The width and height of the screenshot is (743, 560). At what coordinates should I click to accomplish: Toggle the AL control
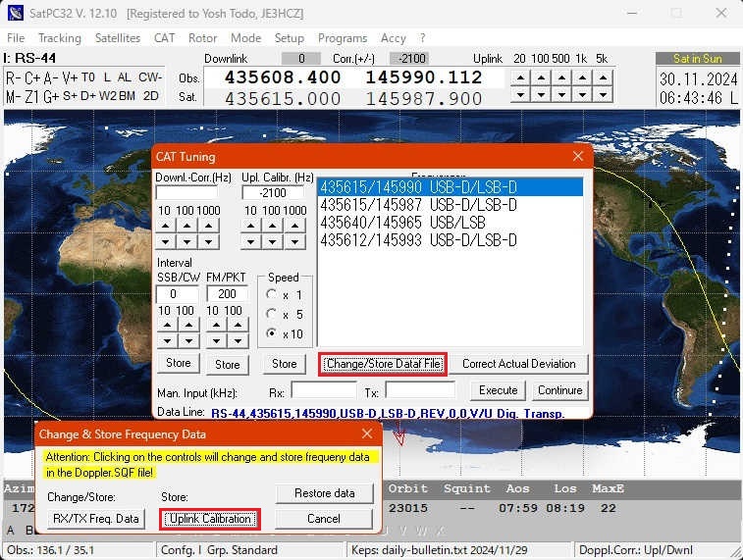click(125, 77)
